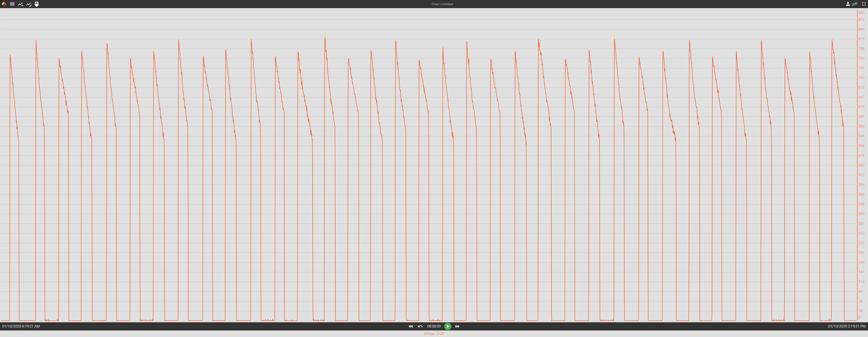Click the InFlow pen legend label

(434, 334)
